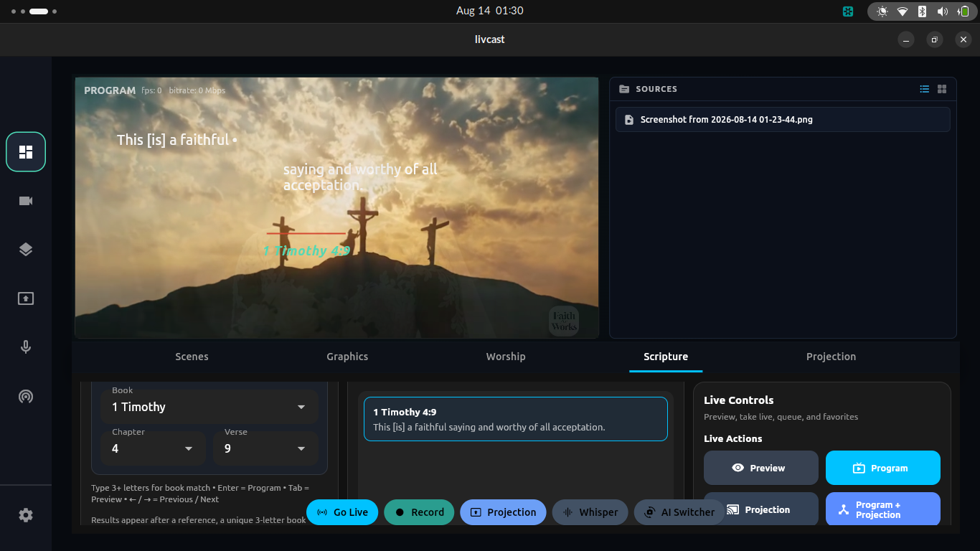The height and width of the screenshot is (551, 980).
Task: Select the Scripture tab
Action: click(x=666, y=357)
